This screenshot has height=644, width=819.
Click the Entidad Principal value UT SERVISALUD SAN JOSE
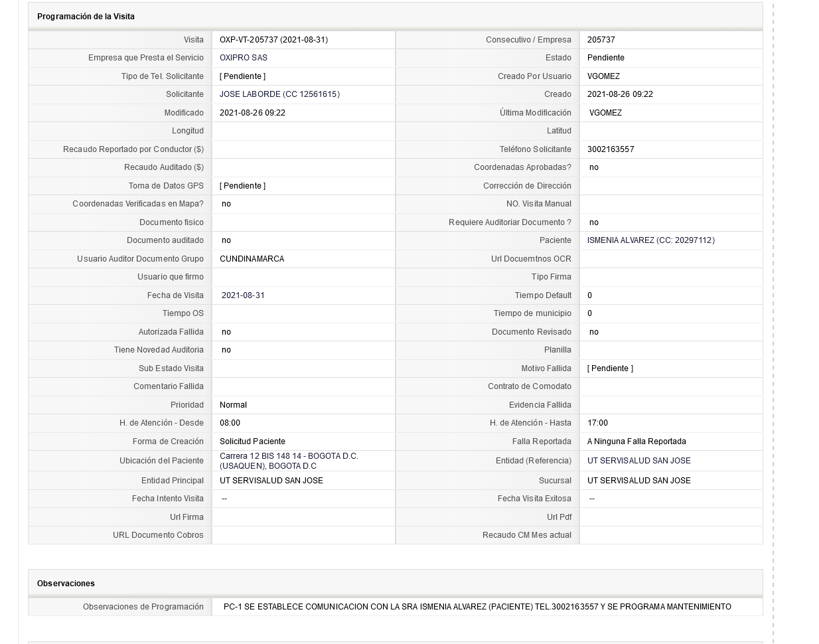pos(271,481)
